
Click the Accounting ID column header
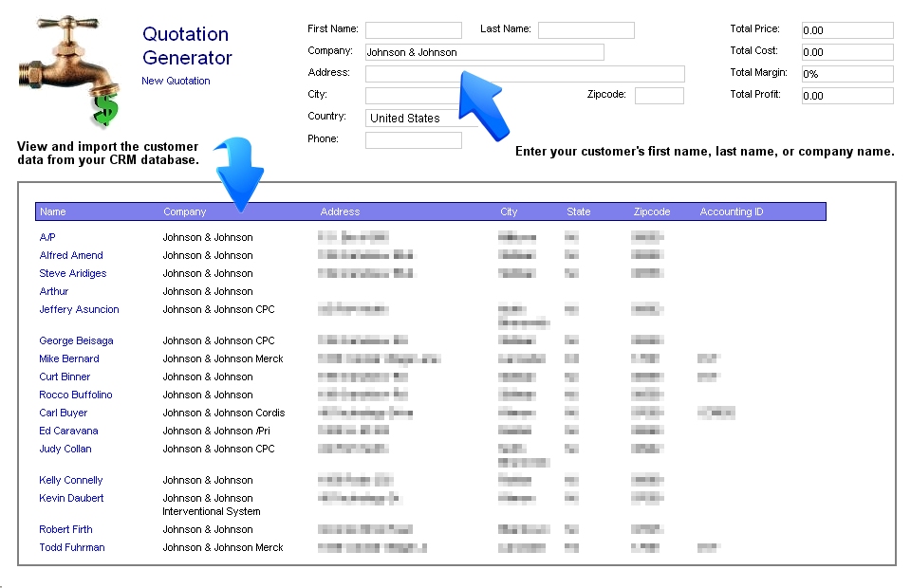click(x=732, y=211)
